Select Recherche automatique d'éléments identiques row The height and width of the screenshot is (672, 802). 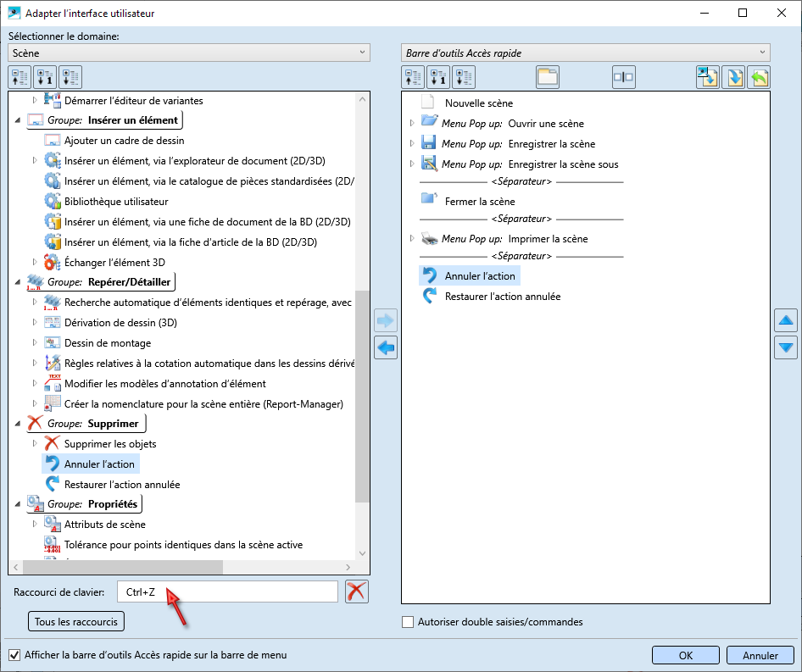click(208, 303)
